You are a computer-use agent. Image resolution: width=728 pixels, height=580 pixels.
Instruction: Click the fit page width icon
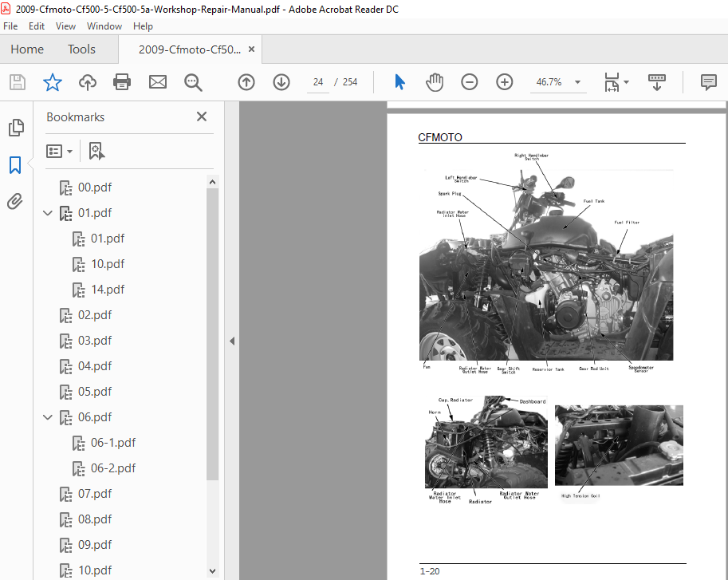click(612, 82)
